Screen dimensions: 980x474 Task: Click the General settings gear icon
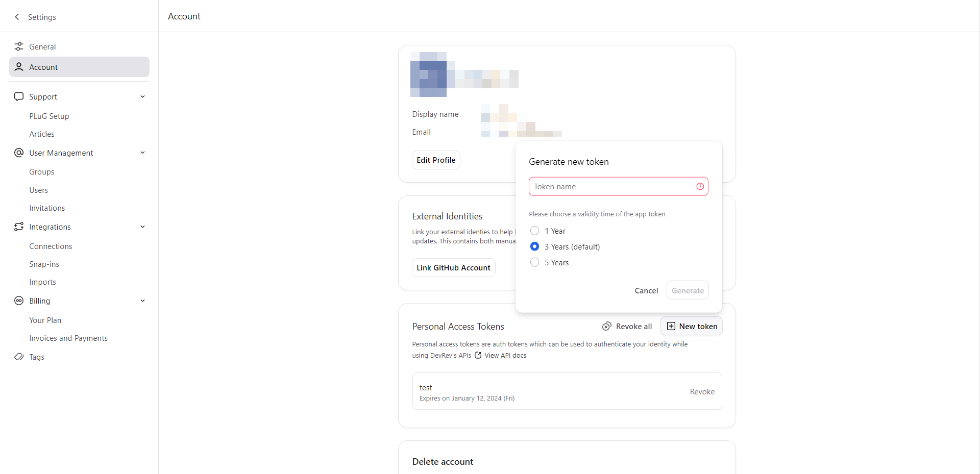[x=19, y=46]
